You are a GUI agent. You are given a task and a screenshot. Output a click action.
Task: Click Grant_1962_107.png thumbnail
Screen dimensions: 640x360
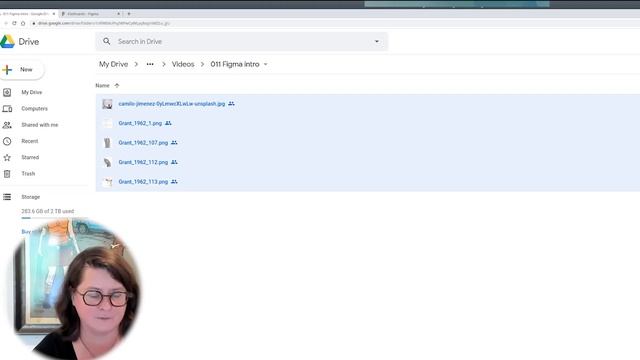[107, 143]
